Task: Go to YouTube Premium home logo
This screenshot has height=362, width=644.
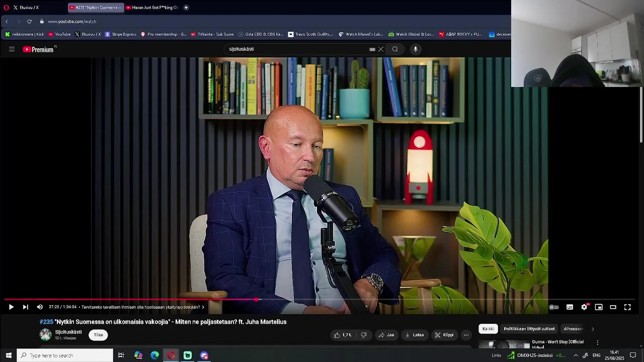Action: coord(39,49)
